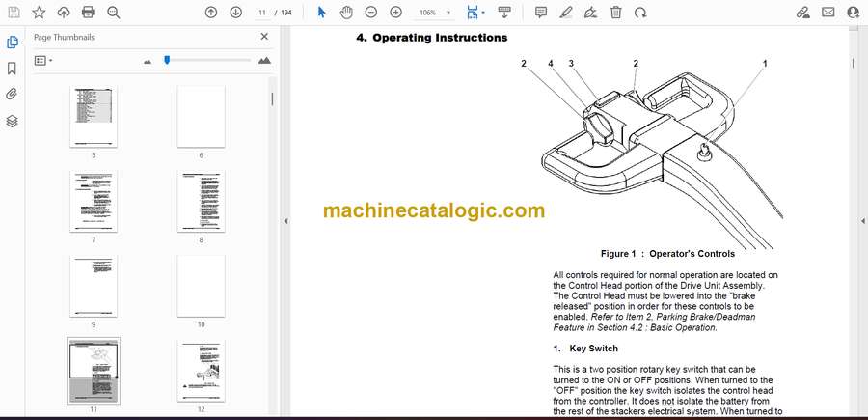Select the sign document tool
The image size is (868, 420).
pyautogui.click(x=590, y=13)
